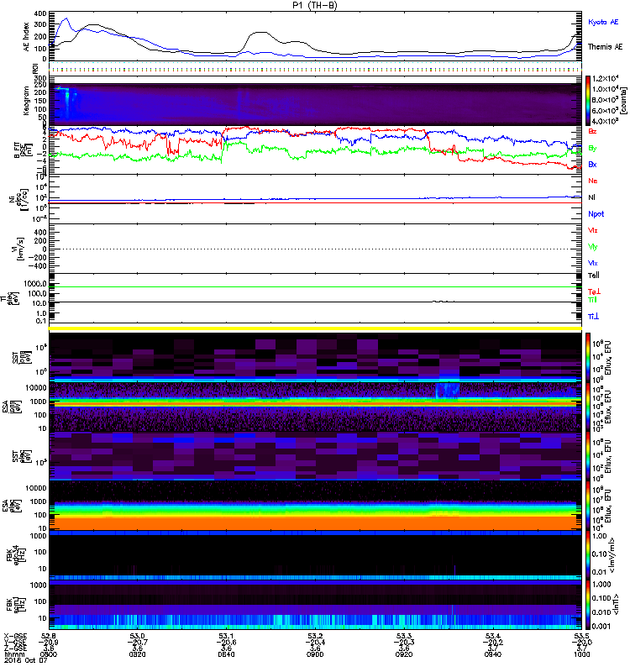Click the Kyoto AE peak near 350

coord(66,18)
